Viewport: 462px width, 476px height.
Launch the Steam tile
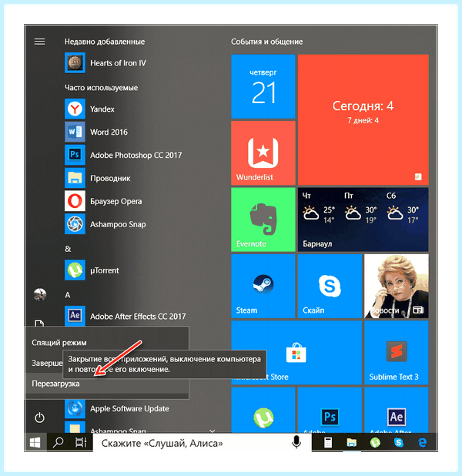pyautogui.click(x=263, y=286)
